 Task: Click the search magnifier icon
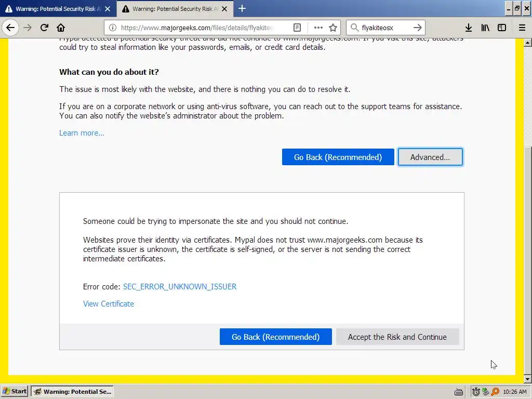tap(354, 28)
